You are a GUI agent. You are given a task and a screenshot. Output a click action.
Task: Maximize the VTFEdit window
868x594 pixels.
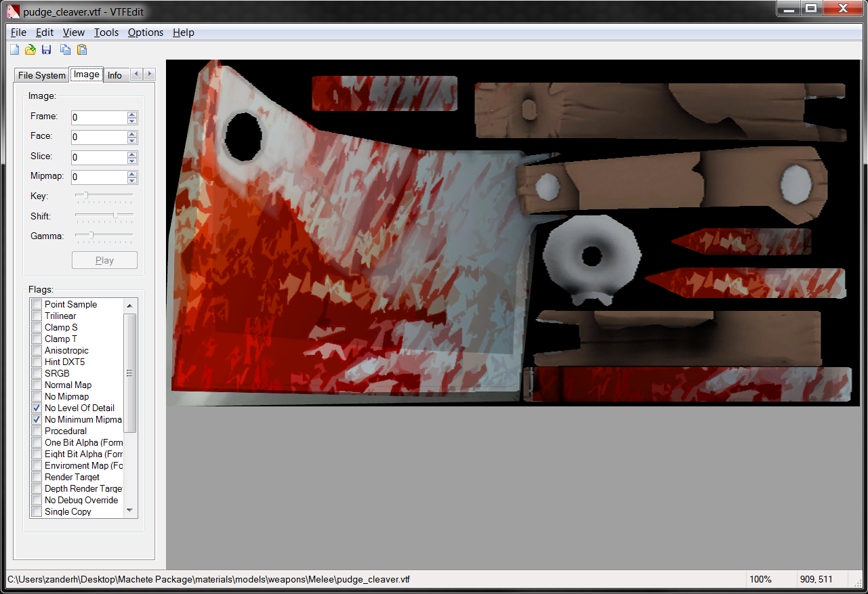[x=810, y=8]
